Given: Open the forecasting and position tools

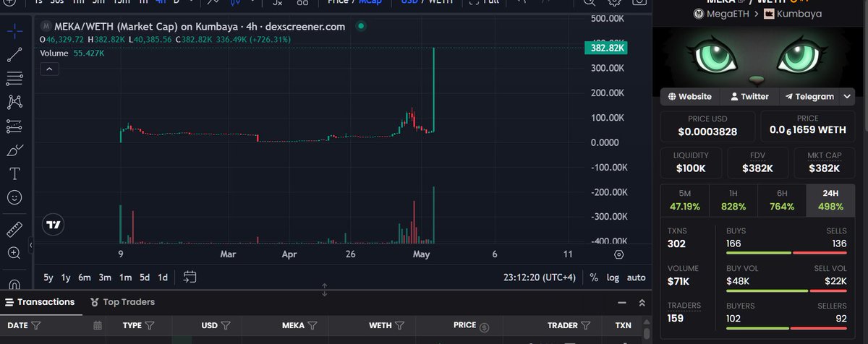Looking at the screenshot, I should click(15, 126).
